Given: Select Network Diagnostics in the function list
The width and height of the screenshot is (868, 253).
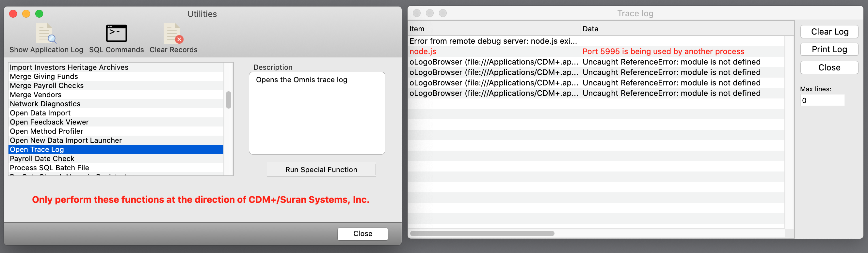Looking at the screenshot, I should [x=45, y=104].
